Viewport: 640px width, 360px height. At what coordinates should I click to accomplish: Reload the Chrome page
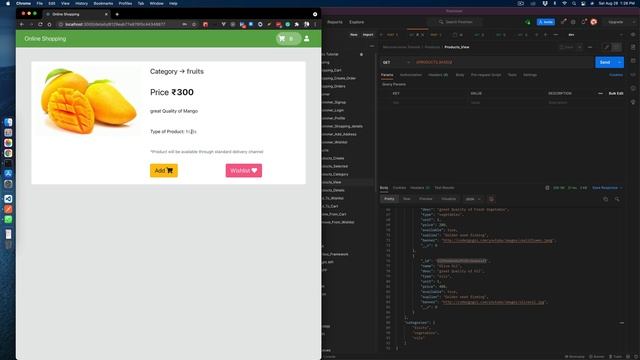(x=40, y=24)
